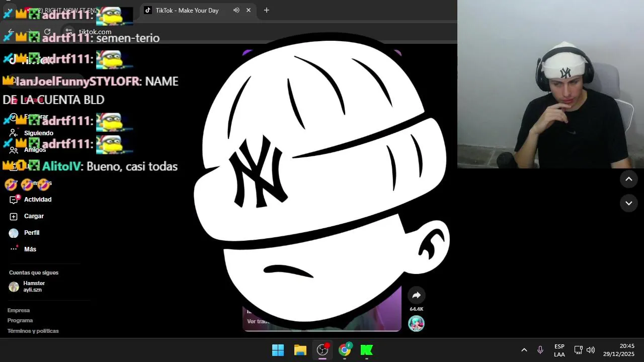Viewport: 644px width, 362px height.
Task: Click the microphone tray icon
Action: [540, 350]
